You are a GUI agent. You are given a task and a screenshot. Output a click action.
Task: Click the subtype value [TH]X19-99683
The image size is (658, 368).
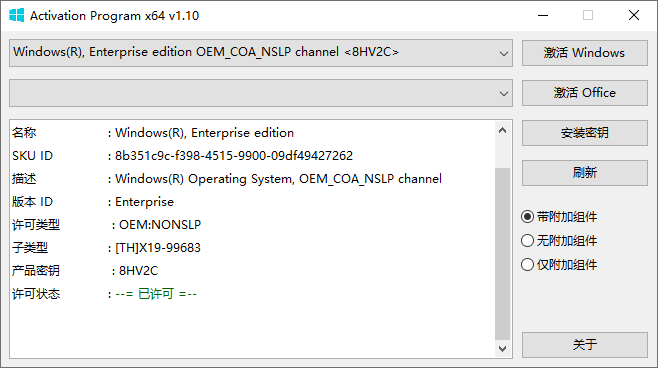point(158,248)
